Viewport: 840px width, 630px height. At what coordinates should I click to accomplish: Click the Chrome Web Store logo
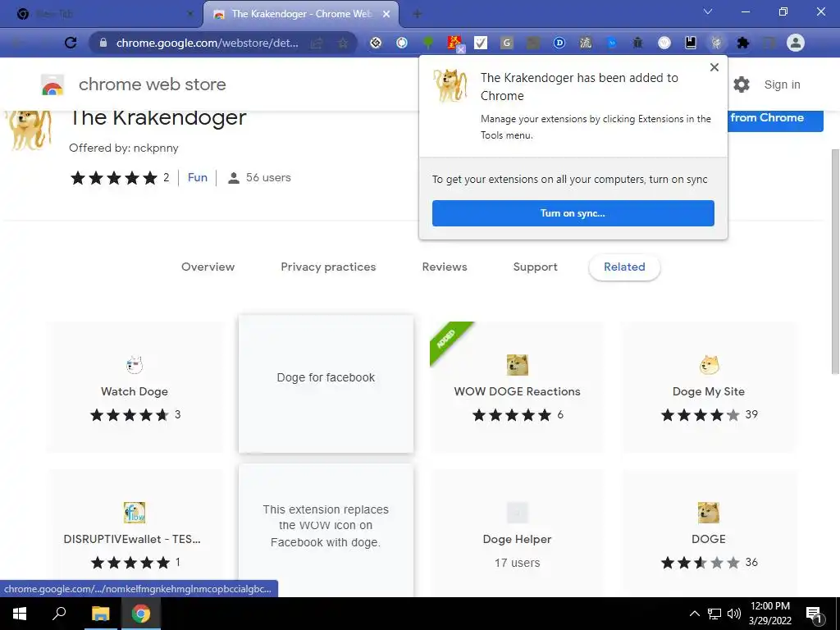[x=52, y=84]
